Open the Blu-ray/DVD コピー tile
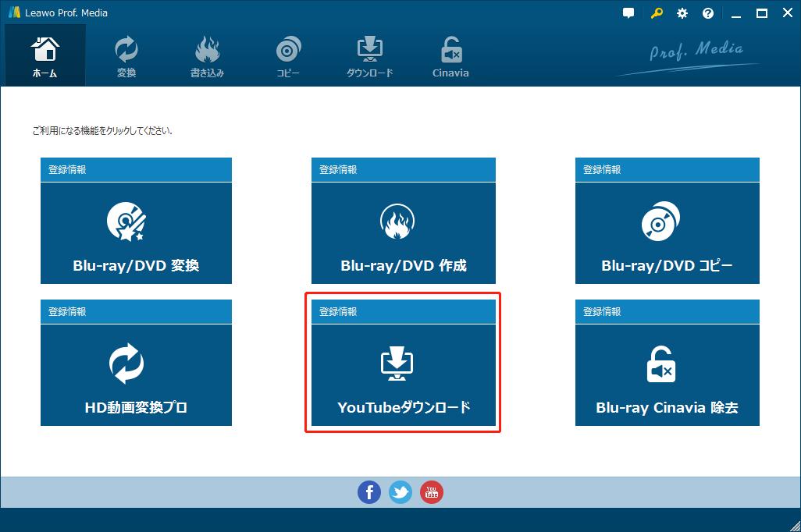The width and height of the screenshot is (801, 532). coord(667,232)
